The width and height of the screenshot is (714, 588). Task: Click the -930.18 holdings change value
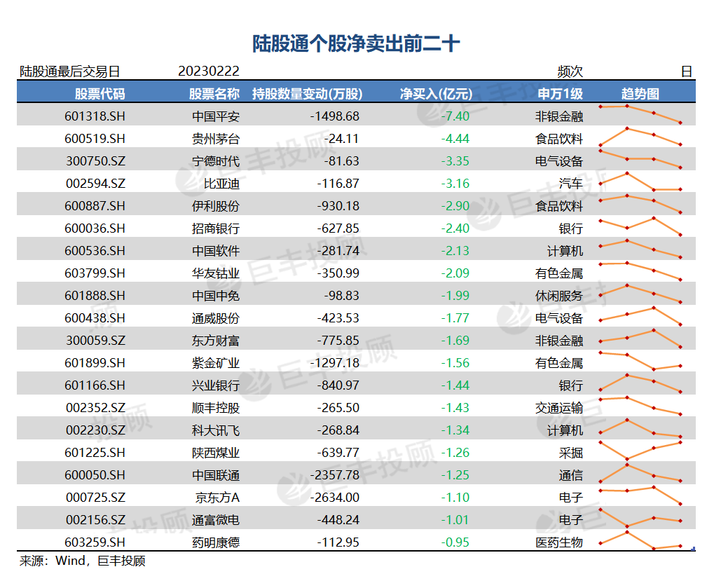[338, 206]
